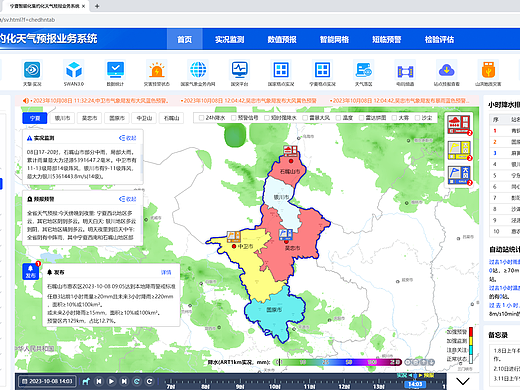
Task: Select the 固原市 region button
Action: pyautogui.click(x=117, y=118)
